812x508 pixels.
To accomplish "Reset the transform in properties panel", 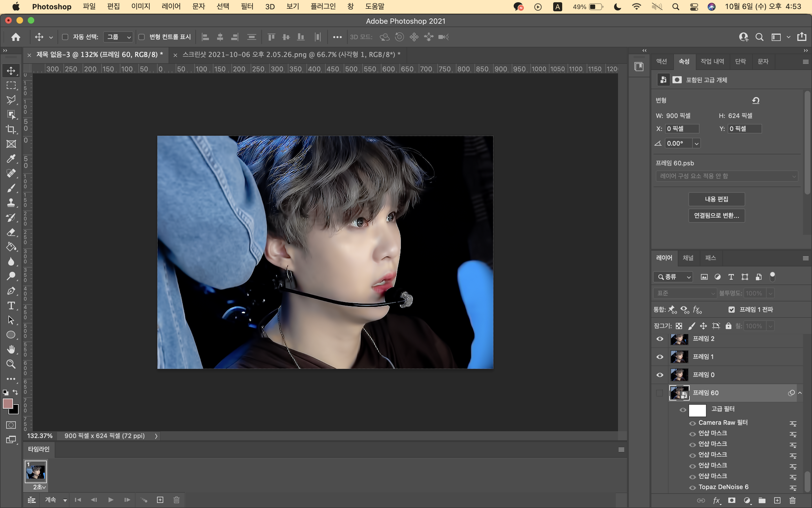I will pos(756,100).
